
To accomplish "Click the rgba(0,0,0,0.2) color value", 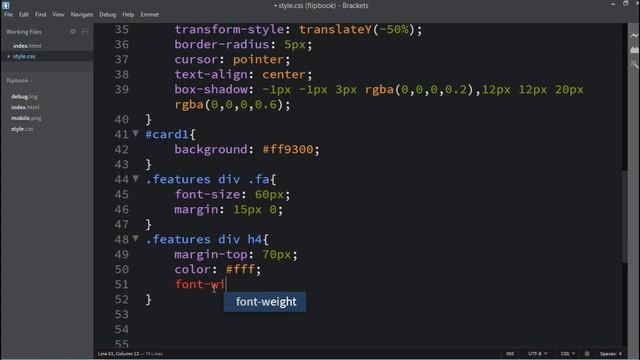I will pyautogui.click(x=419, y=89).
